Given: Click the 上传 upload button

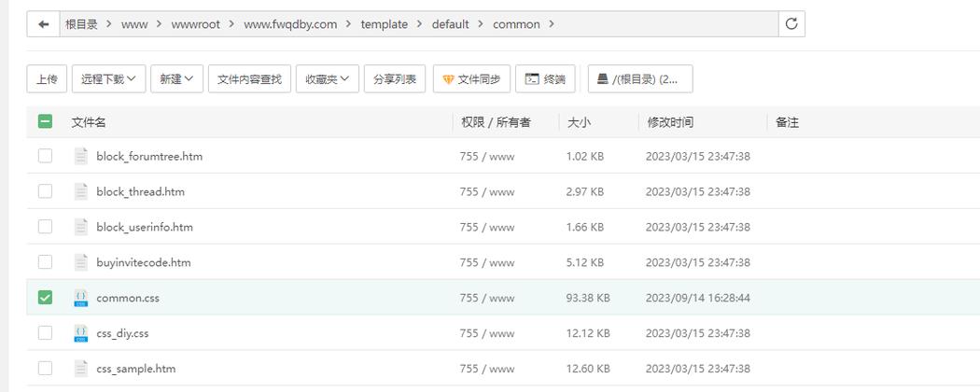Looking at the screenshot, I should (47, 78).
